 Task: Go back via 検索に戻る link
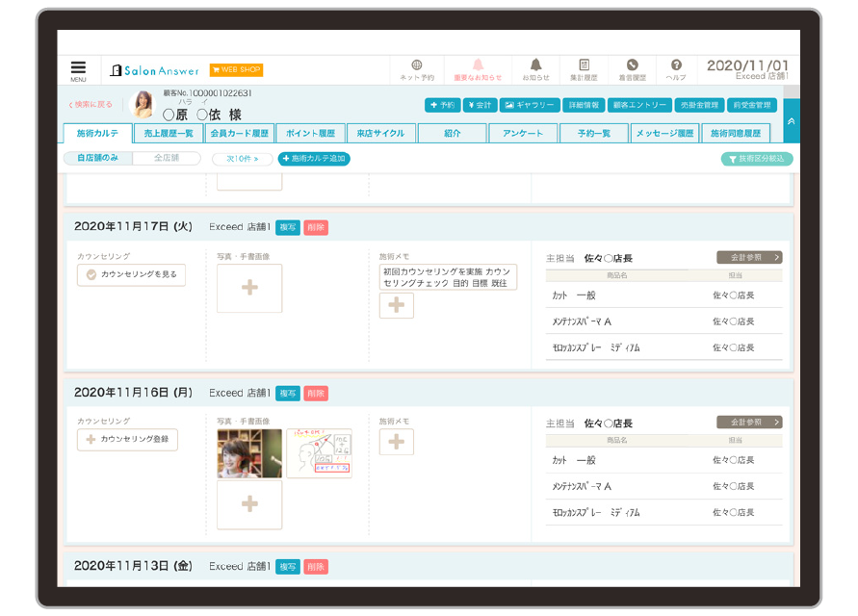pos(91,105)
